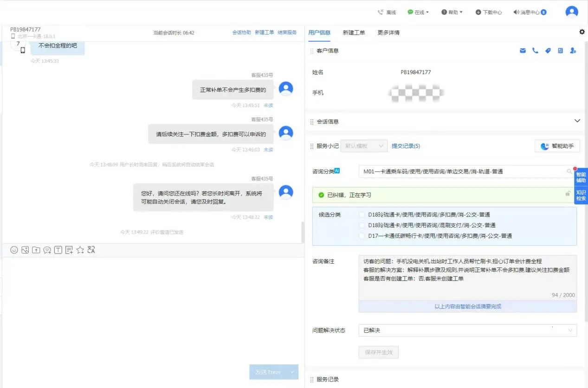588x388 pixels.
Task: Click the translate icon in chat toolbar
Action: tap(91, 250)
